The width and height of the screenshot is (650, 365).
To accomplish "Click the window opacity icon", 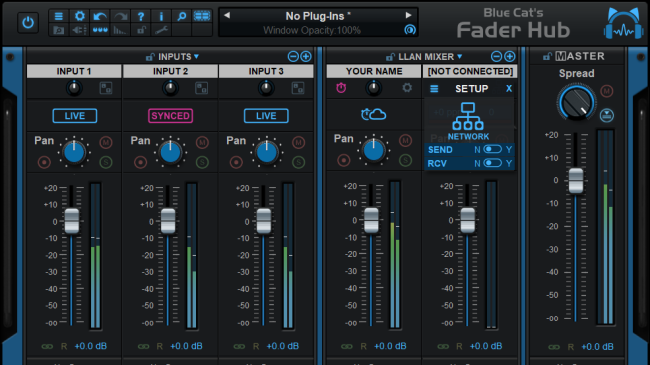I will click(410, 30).
